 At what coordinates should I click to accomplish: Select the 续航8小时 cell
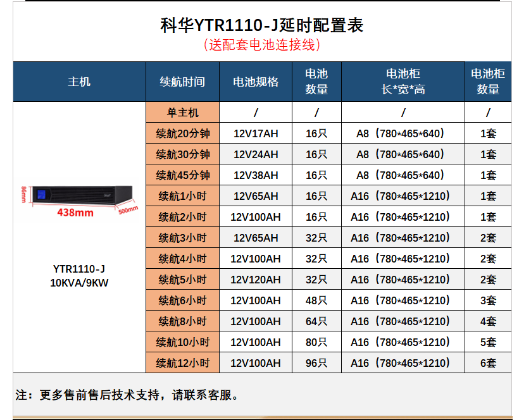(182, 321)
